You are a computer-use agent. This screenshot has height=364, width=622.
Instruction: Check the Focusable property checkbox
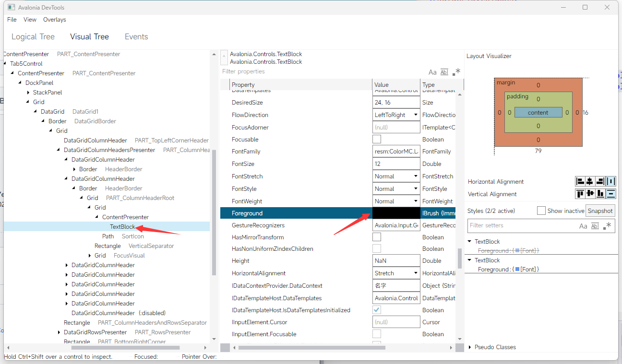377,139
